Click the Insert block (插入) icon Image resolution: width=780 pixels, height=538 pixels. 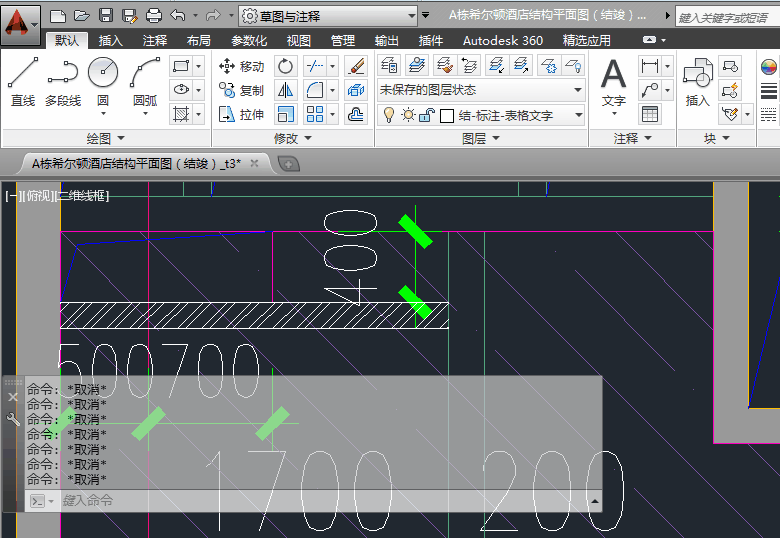[697, 82]
